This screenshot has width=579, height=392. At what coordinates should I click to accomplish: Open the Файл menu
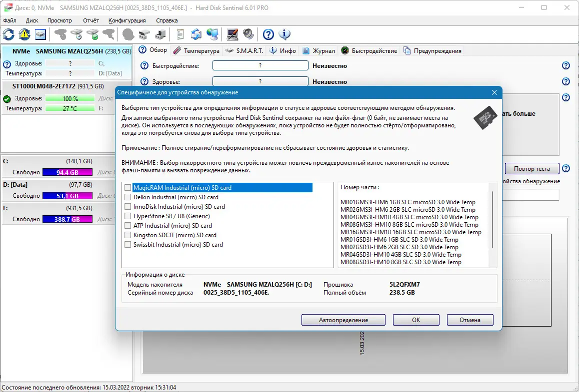coord(9,20)
